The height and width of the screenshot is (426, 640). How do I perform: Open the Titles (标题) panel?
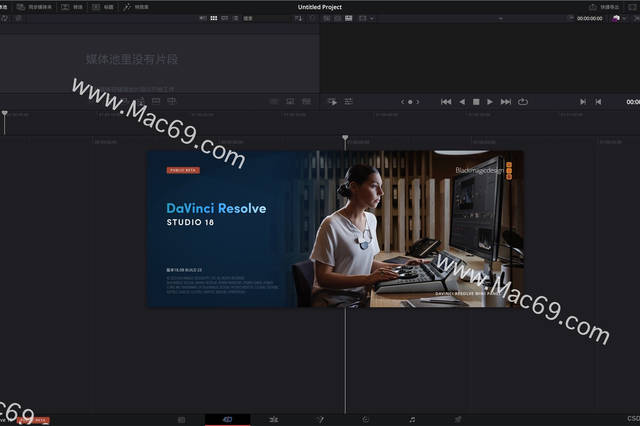(x=103, y=7)
